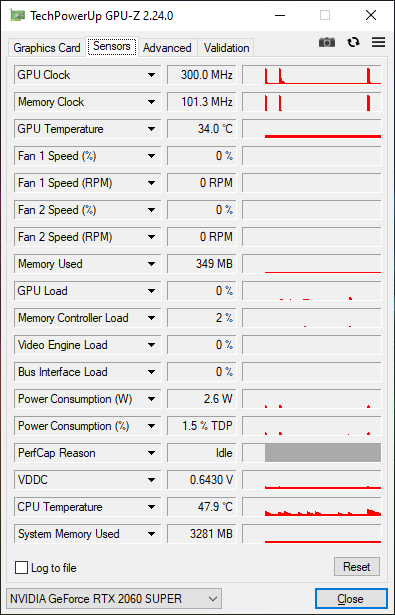Open the Advanced tab
The width and height of the screenshot is (395, 615).
167,48
